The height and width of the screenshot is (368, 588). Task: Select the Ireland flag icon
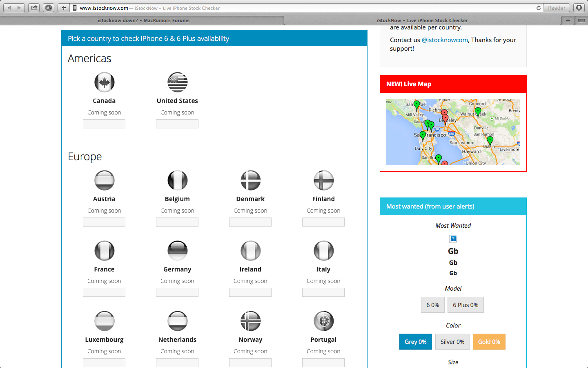(250, 251)
